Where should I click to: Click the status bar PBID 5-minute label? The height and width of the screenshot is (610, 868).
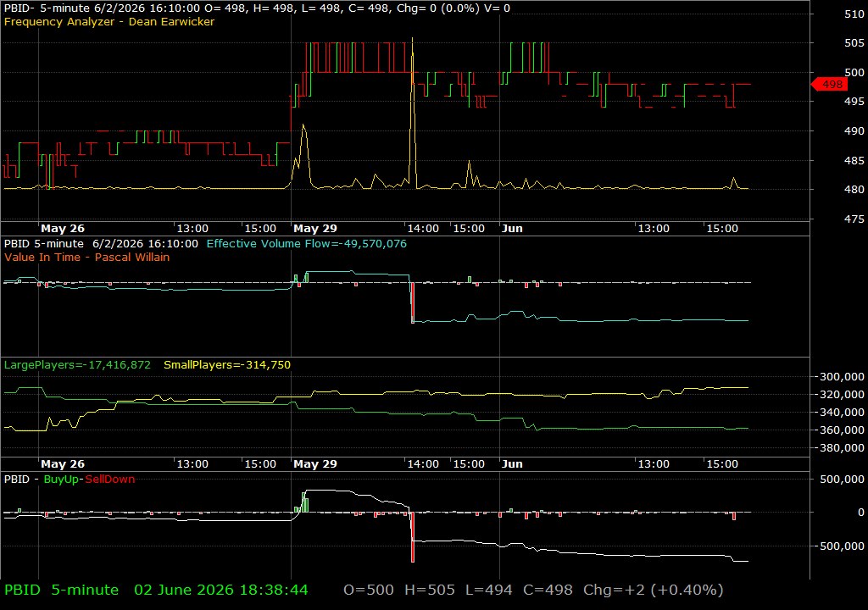tap(61, 590)
